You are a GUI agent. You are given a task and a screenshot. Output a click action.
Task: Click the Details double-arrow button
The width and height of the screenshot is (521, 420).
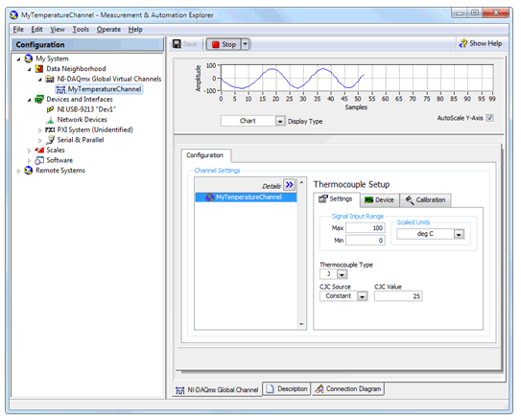[290, 185]
